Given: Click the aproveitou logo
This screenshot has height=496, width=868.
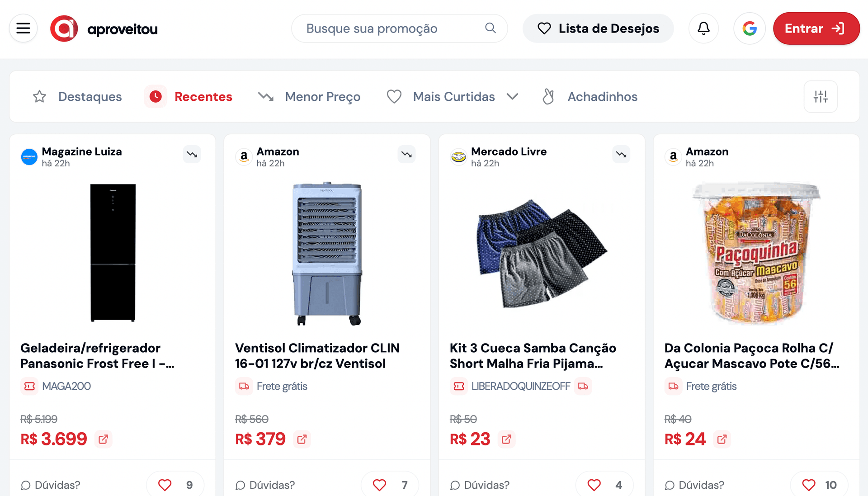Looking at the screenshot, I should pyautogui.click(x=104, y=28).
